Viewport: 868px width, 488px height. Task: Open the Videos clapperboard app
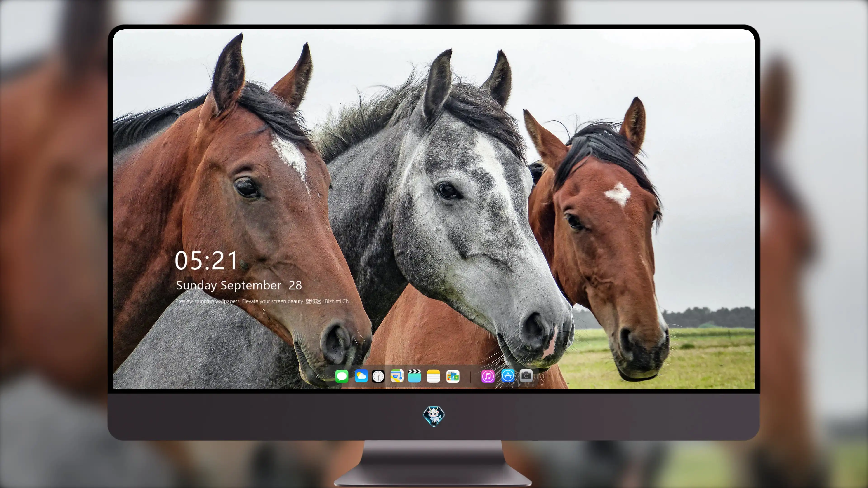[x=415, y=376]
